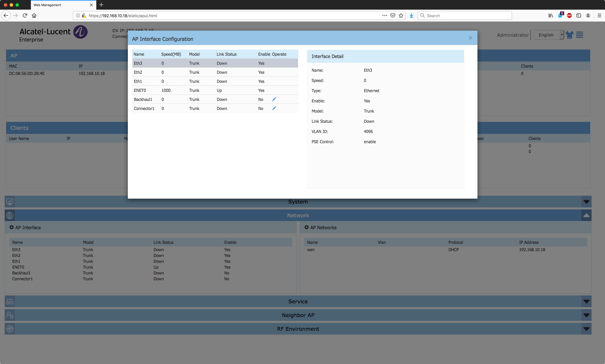Image resolution: width=605 pixels, height=364 pixels.
Task: Click the browser Downloads arrow icon
Action: 411,16
